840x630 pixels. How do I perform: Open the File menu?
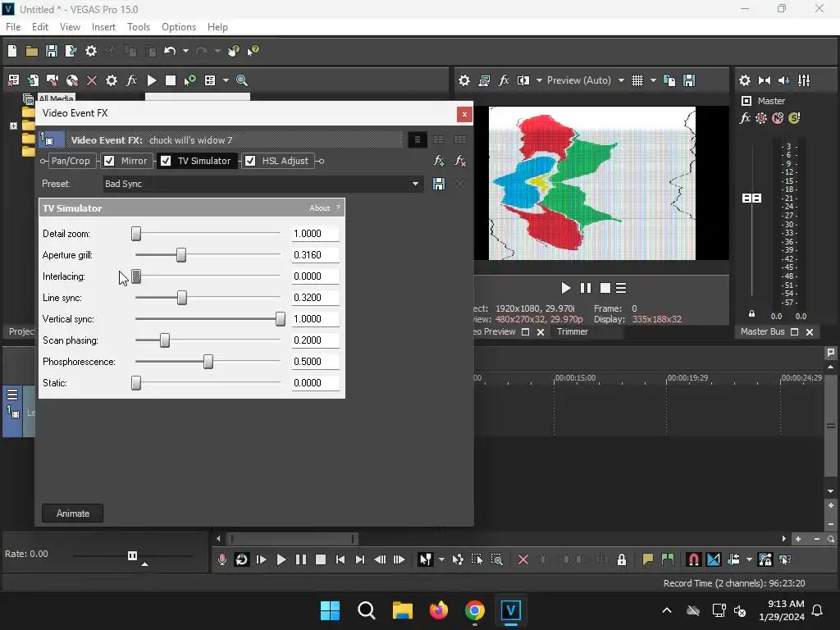13,27
